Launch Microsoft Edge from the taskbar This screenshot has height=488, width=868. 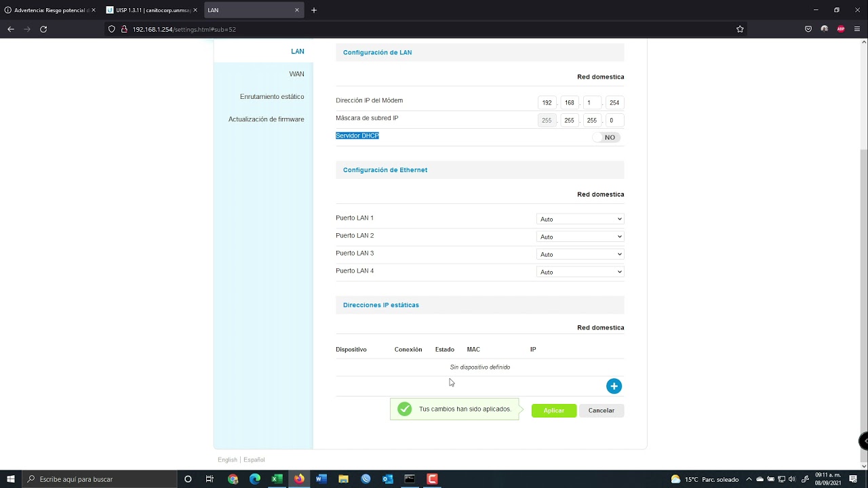coord(255,479)
